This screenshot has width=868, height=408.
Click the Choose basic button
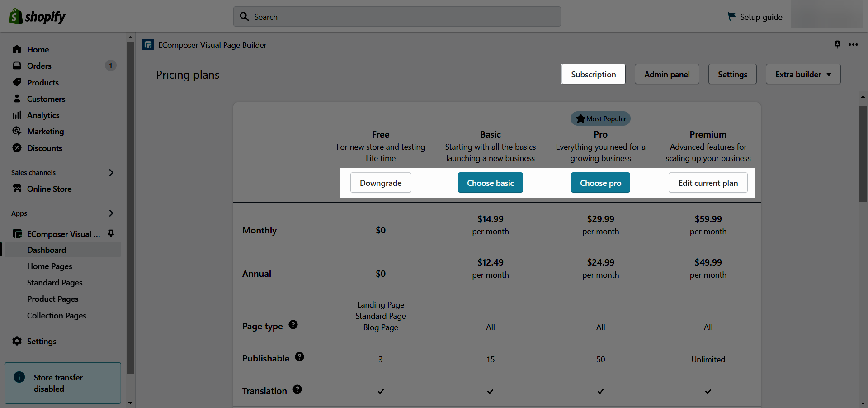click(x=491, y=183)
